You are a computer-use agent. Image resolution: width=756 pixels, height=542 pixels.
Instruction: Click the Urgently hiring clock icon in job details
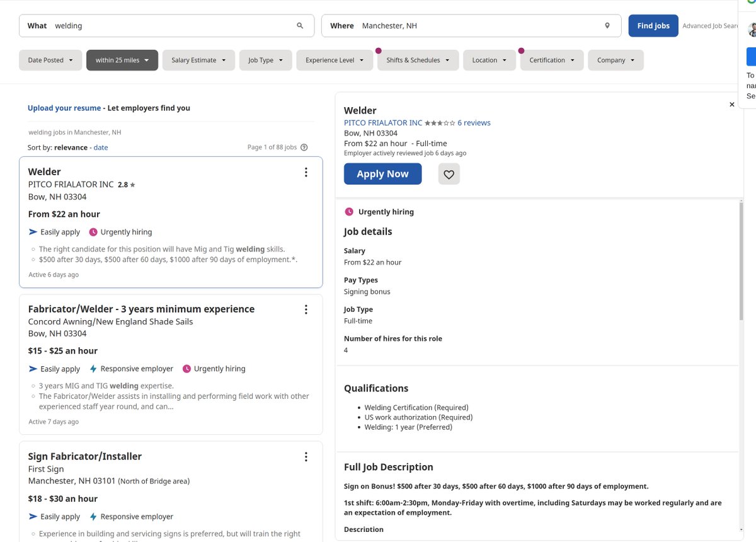349,212
